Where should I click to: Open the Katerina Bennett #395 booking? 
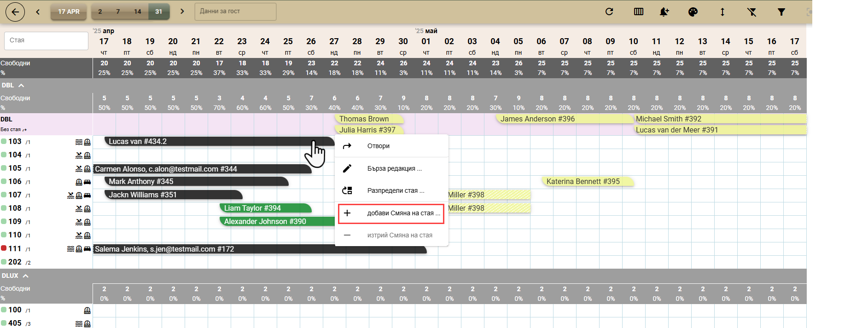click(x=588, y=181)
